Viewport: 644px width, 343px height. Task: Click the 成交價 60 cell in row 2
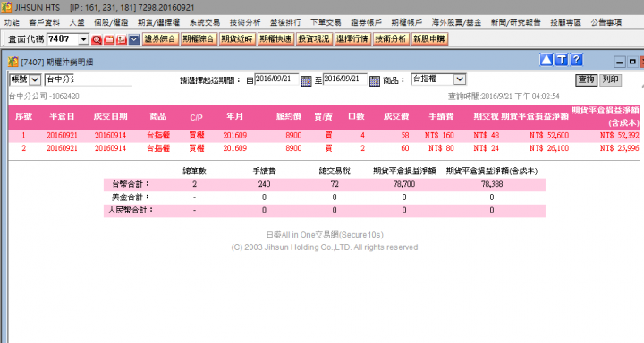(x=404, y=148)
